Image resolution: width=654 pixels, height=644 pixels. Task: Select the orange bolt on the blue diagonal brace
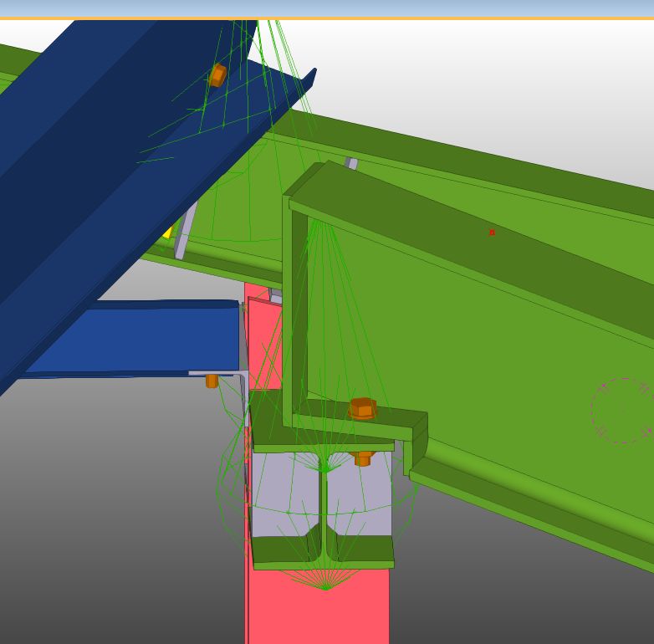[x=217, y=75]
